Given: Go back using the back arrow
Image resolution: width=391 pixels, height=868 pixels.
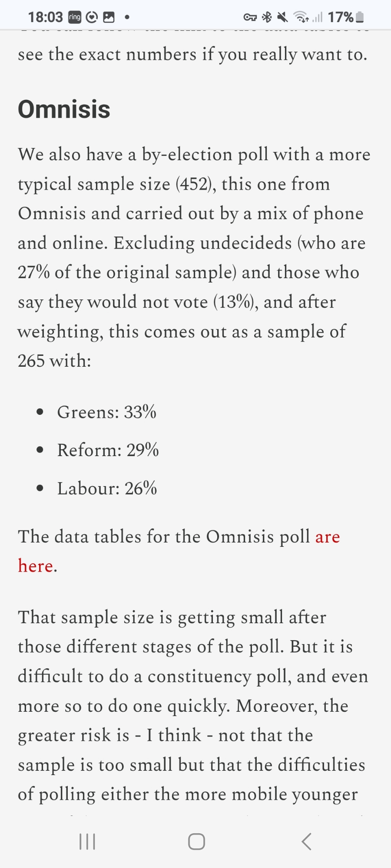Looking at the screenshot, I should (x=306, y=842).
